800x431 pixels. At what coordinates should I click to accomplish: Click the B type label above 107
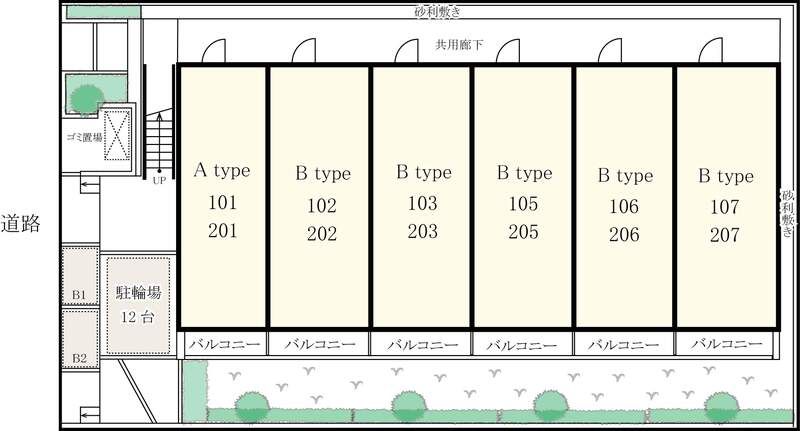[x=726, y=176]
